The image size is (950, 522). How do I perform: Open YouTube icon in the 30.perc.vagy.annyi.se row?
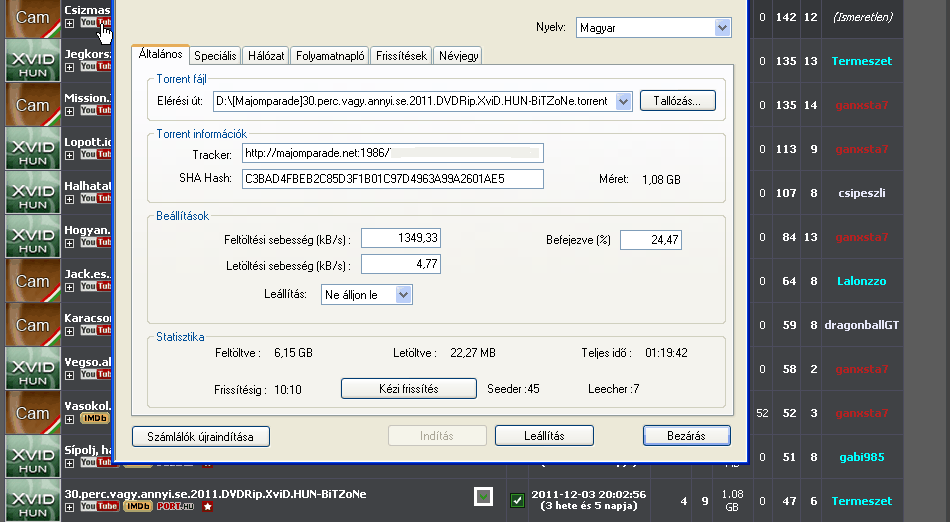99,506
